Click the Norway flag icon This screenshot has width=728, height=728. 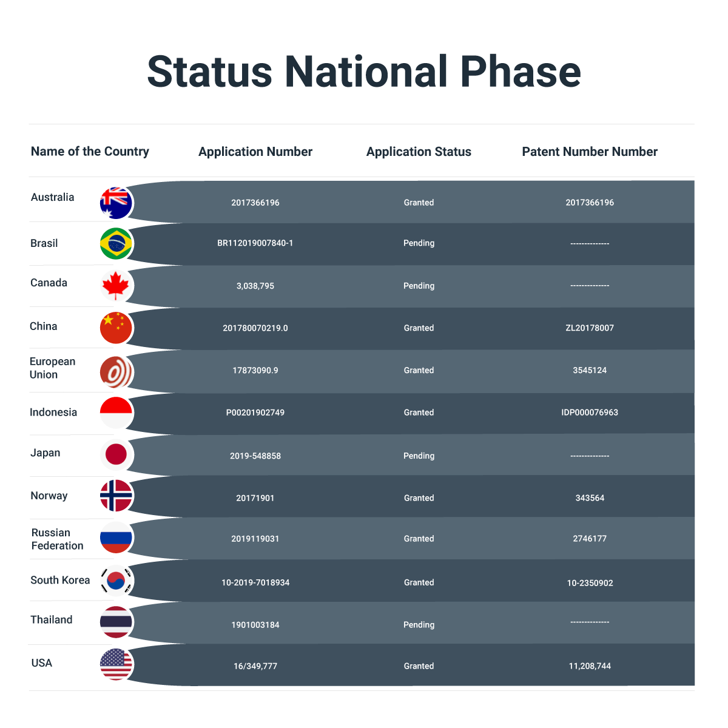tap(116, 496)
